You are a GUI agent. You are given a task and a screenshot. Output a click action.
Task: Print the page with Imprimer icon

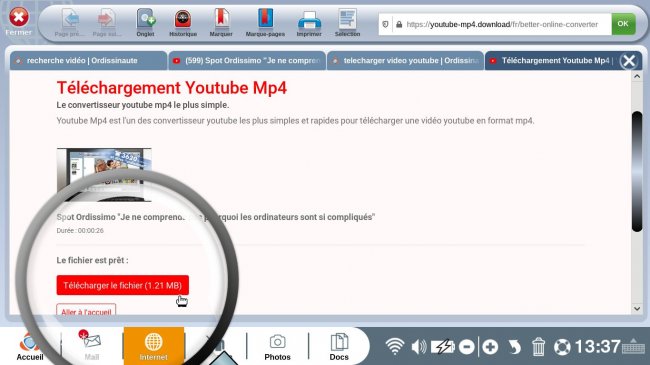pyautogui.click(x=309, y=20)
